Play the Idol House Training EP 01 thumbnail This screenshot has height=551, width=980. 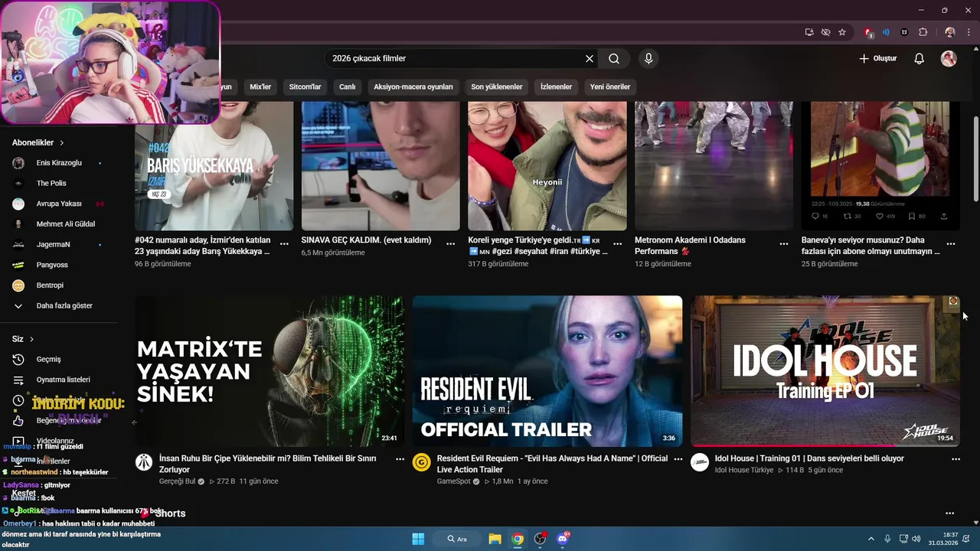tap(825, 371)
